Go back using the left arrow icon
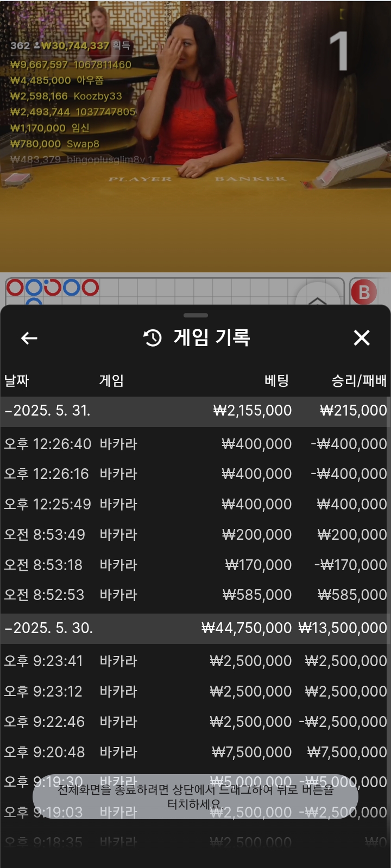 (x=29, y=338)
